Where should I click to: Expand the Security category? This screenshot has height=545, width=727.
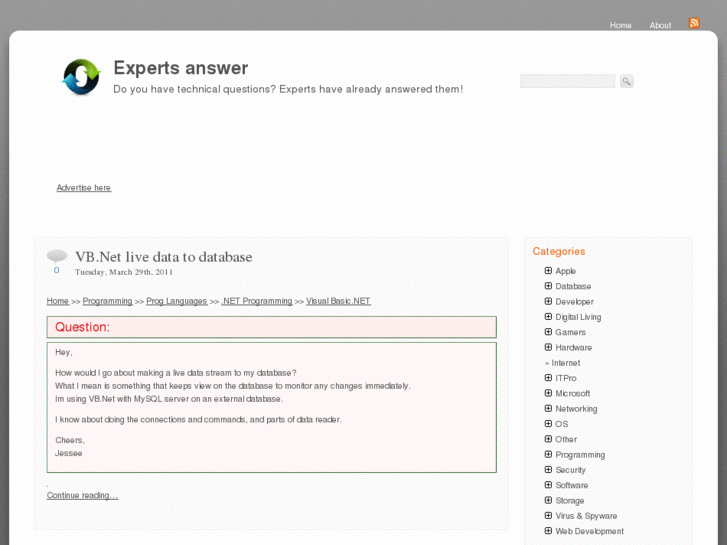(548, 469)
